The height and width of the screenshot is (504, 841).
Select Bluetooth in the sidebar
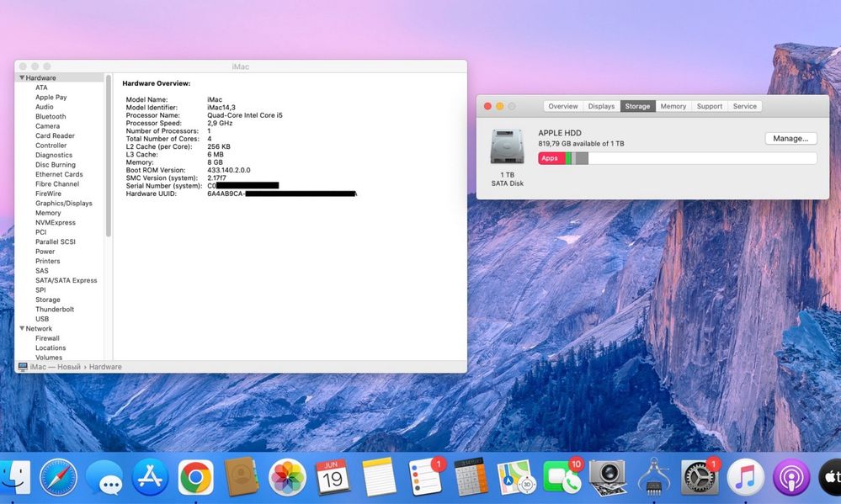pos(51,116)
